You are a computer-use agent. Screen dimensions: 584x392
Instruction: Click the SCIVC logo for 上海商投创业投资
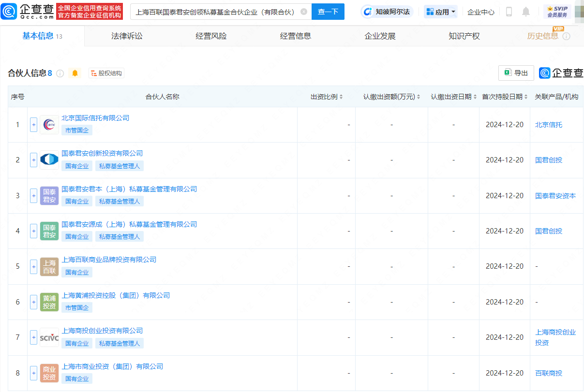(x=49, y=337)
